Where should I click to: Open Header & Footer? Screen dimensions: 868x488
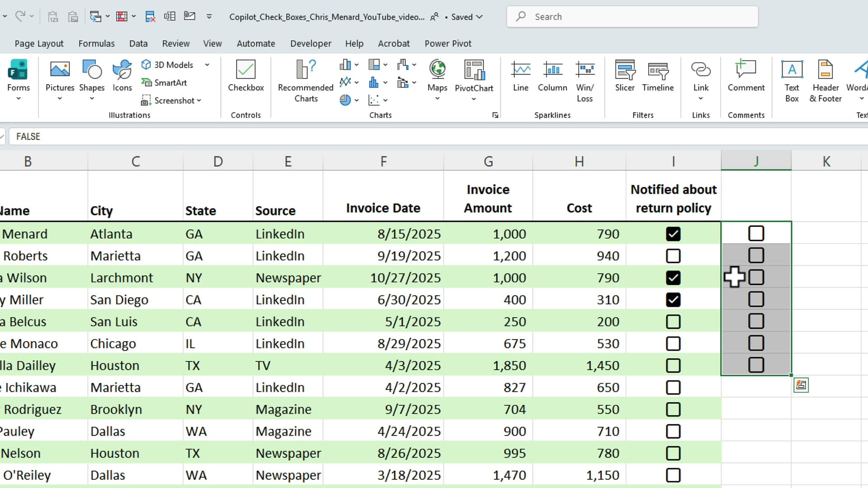pos(826,81)
